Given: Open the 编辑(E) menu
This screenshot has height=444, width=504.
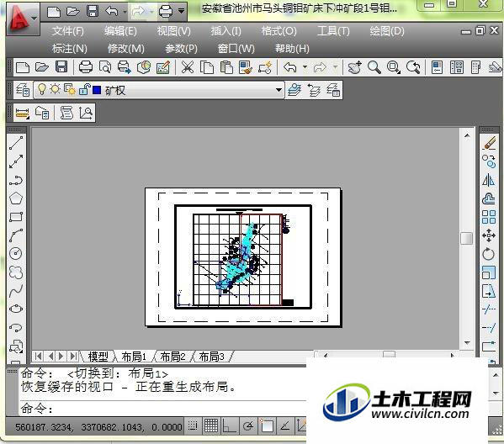Looking at the screenshot, I should click(x=120, y=31).
